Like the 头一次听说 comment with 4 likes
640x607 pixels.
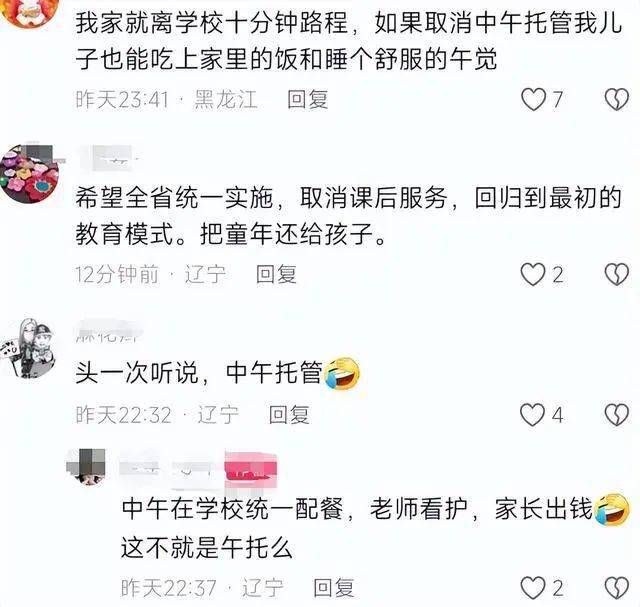click(x=533, y=415)
